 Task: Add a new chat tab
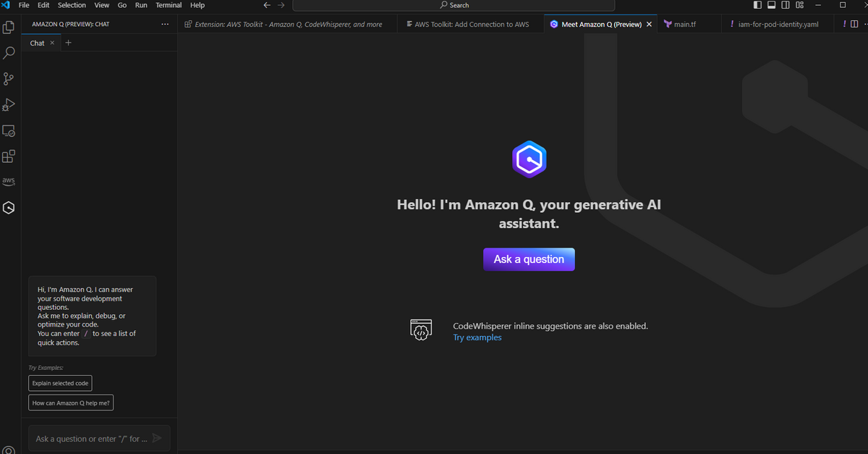point(69,43)
